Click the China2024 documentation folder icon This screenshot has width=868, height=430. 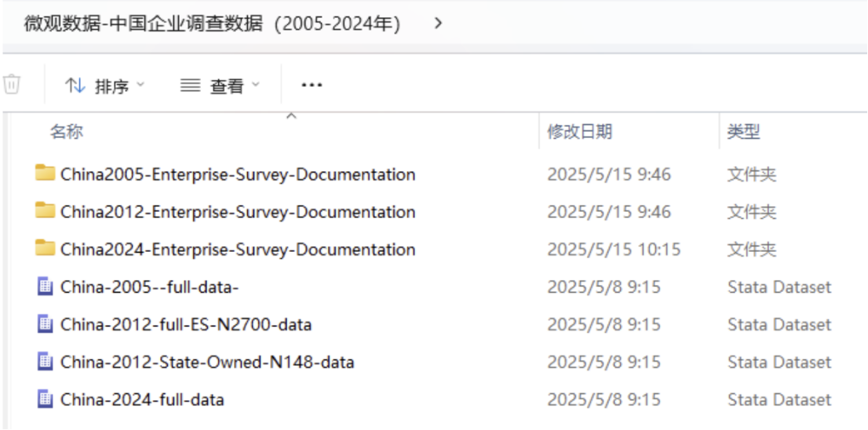tap(46, 249)
